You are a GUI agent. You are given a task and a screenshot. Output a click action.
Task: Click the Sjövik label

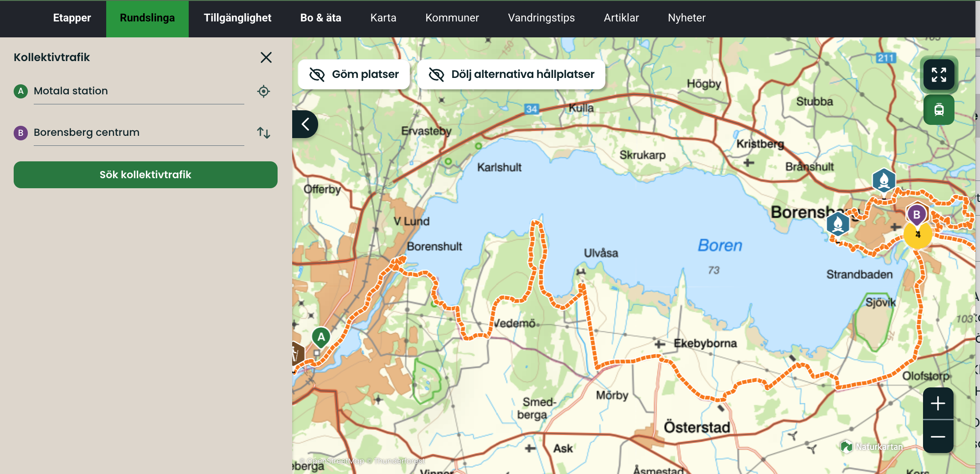click(x=880, y=302)
